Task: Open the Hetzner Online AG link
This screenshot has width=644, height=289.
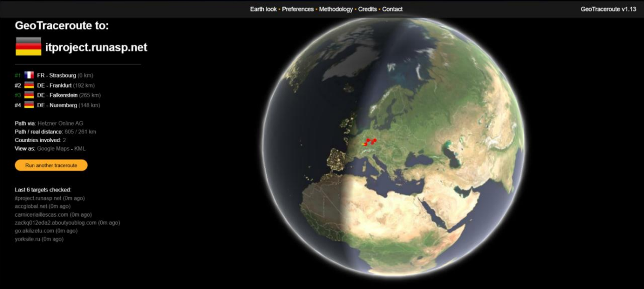Action: tap(60, 124)
